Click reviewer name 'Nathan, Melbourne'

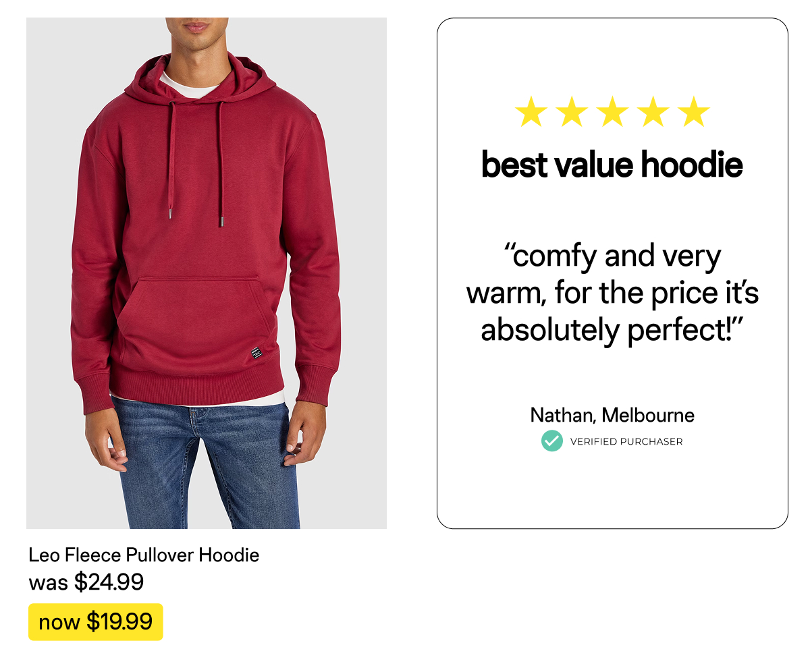click(612, 415)
